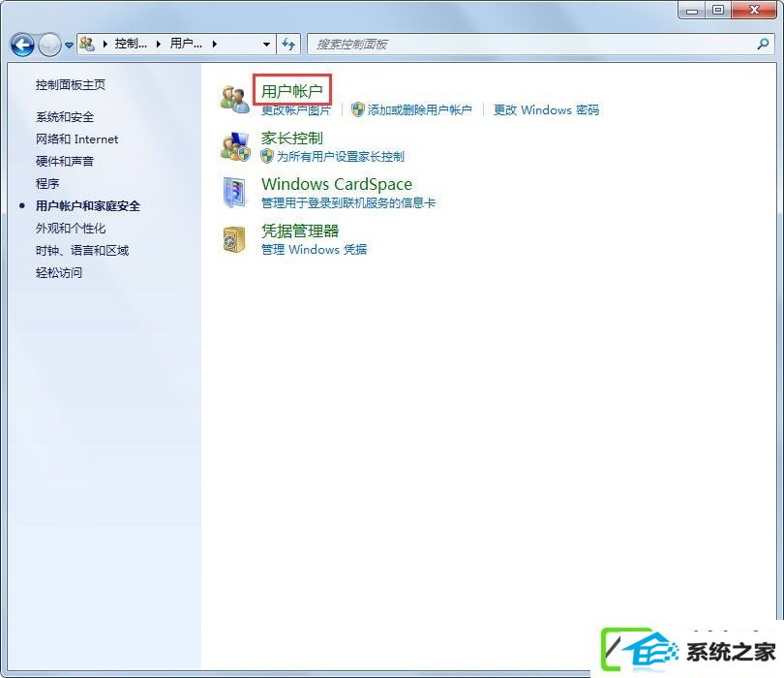Screen dimensions: 784x678
Task: Open 外观和个性化 category
Action: click(x=71, y=229)
